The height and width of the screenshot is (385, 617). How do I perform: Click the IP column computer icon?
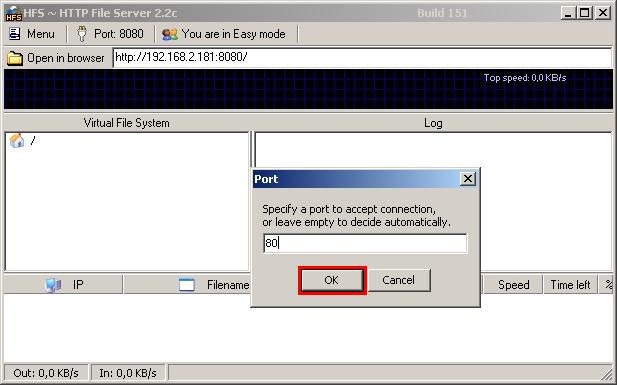(53, 285)
